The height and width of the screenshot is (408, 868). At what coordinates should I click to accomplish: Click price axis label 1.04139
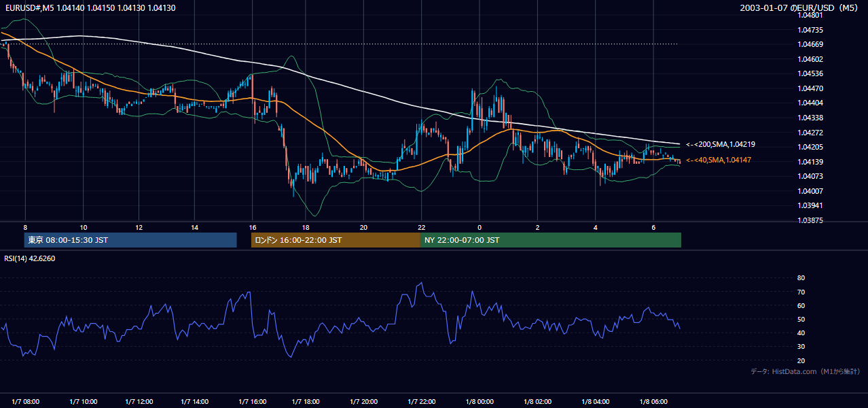pyautogui.click(x=810, y=162)
